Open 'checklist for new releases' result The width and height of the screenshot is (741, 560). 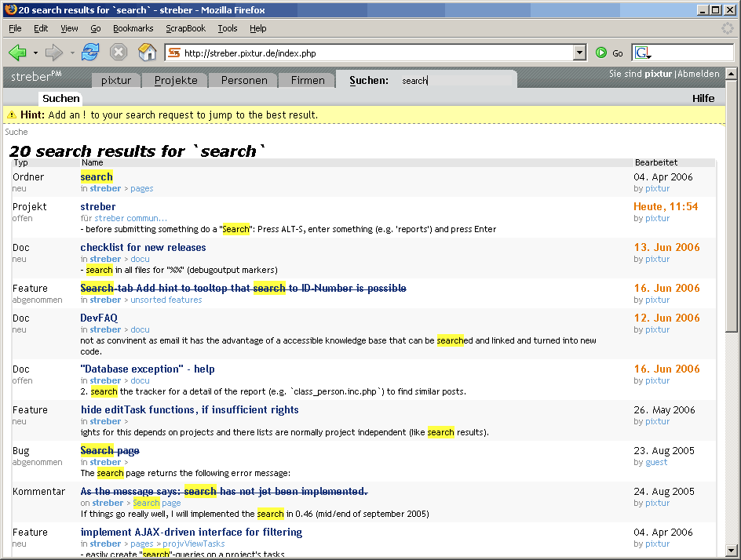tap(143, 247)
